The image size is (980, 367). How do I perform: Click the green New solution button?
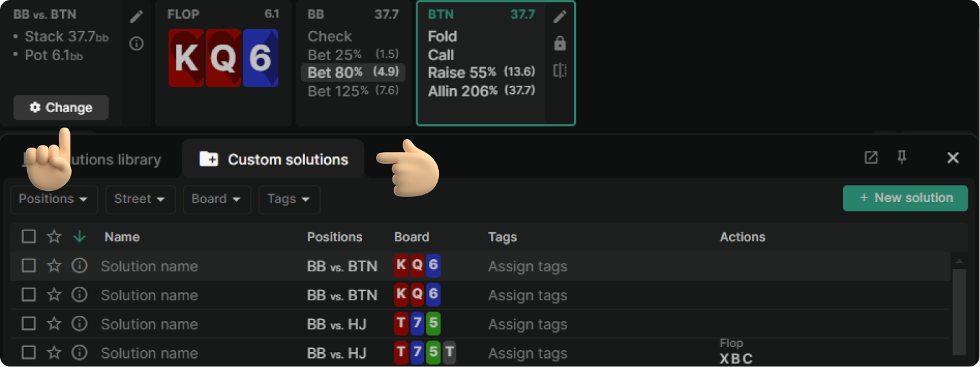point(905,198)
